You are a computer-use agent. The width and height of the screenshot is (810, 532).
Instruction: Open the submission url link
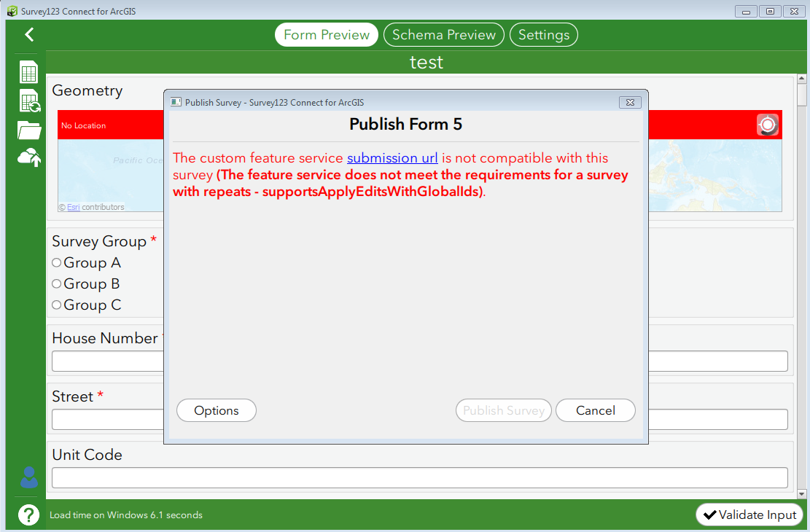tap(392, 158)
